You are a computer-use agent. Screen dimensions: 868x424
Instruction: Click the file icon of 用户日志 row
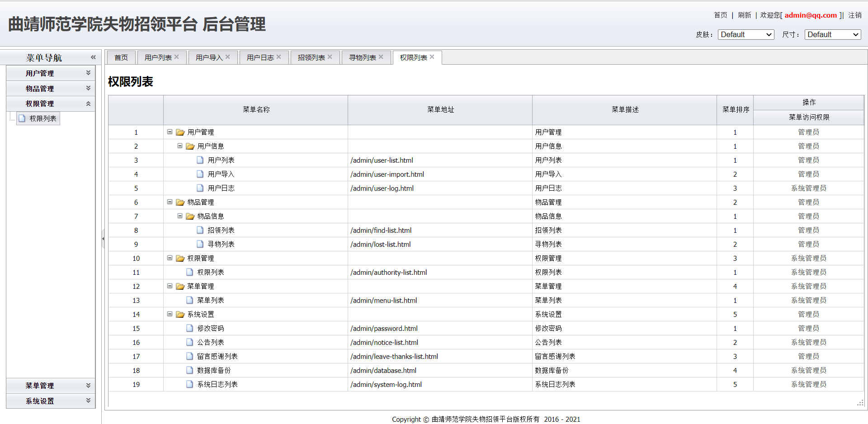(x=200, y=188)
